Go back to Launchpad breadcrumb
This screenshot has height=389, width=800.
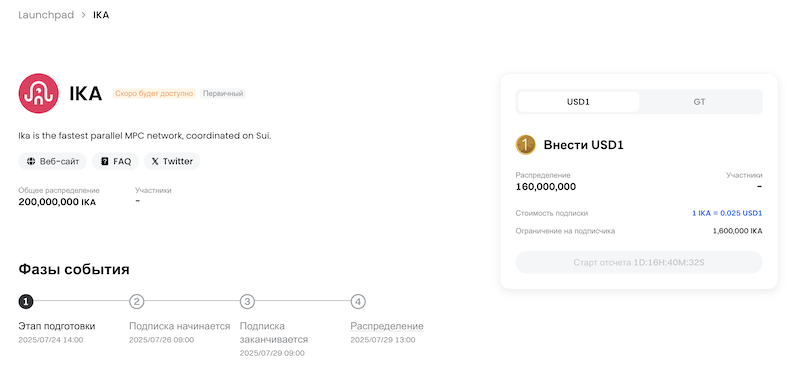46,15
